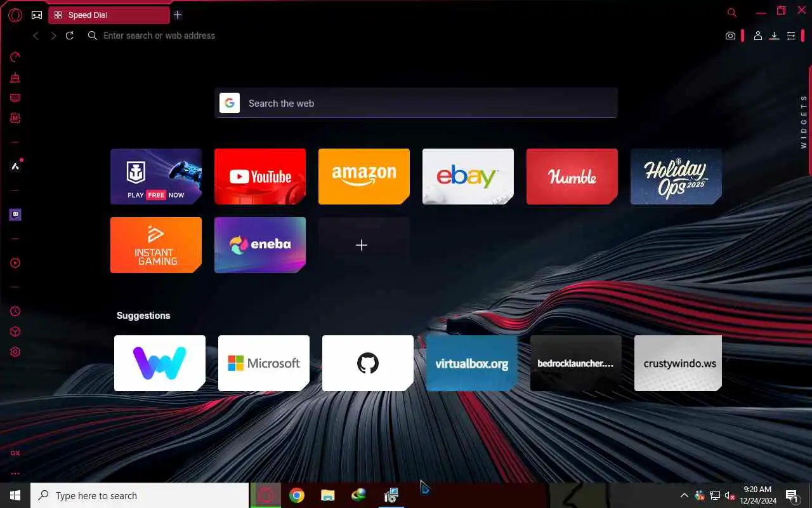The width and height of the screenshot is (812, 508).
Task: Open the monitor-shaped sidebar panel icon
Action: 15,98
